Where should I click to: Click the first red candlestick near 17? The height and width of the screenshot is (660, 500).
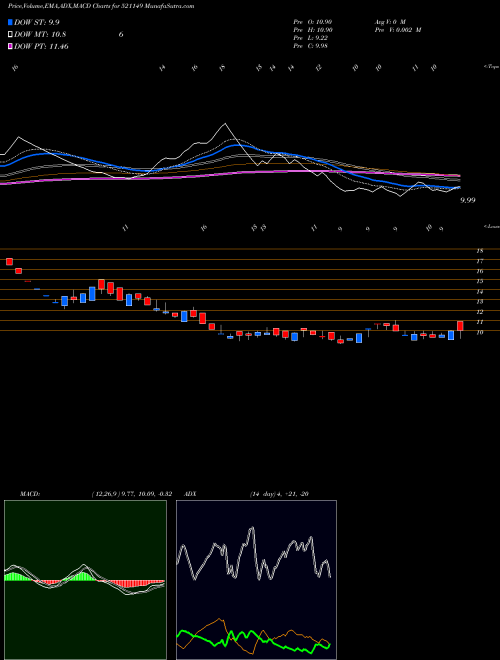9,262
